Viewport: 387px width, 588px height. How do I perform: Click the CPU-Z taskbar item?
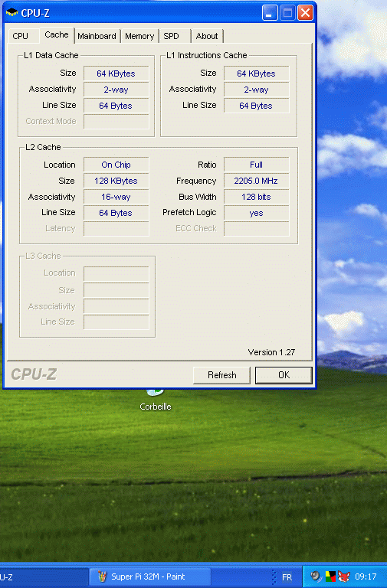43,577
